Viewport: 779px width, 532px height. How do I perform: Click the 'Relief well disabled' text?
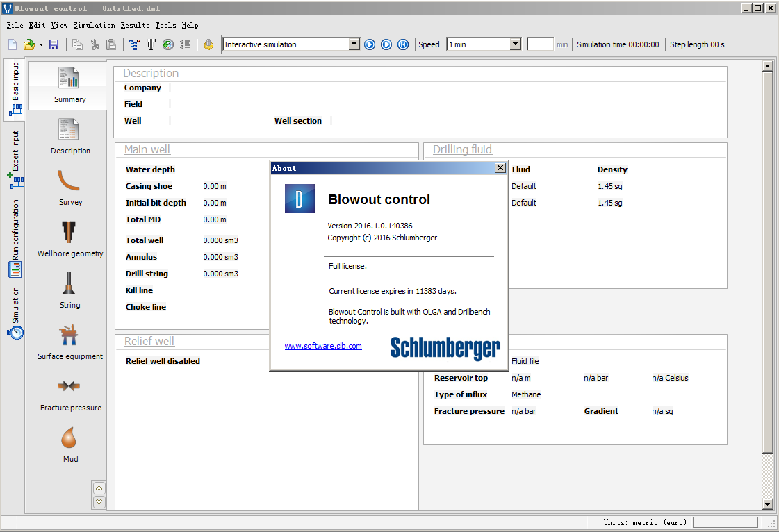click(x=163, y=361)
